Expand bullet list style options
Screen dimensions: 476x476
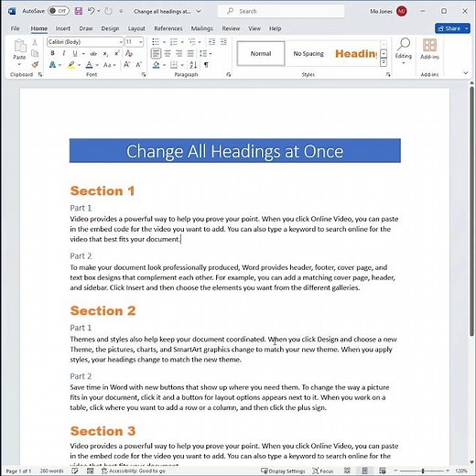[164, 42]
